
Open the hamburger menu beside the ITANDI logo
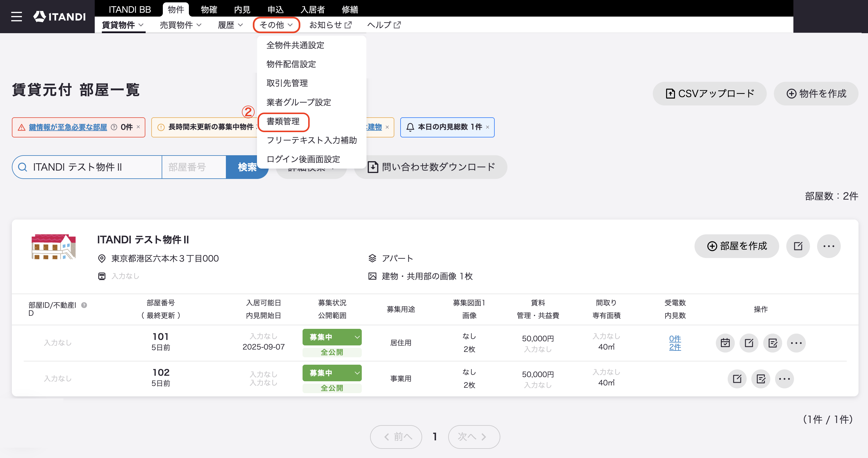[x=17, y=17]
